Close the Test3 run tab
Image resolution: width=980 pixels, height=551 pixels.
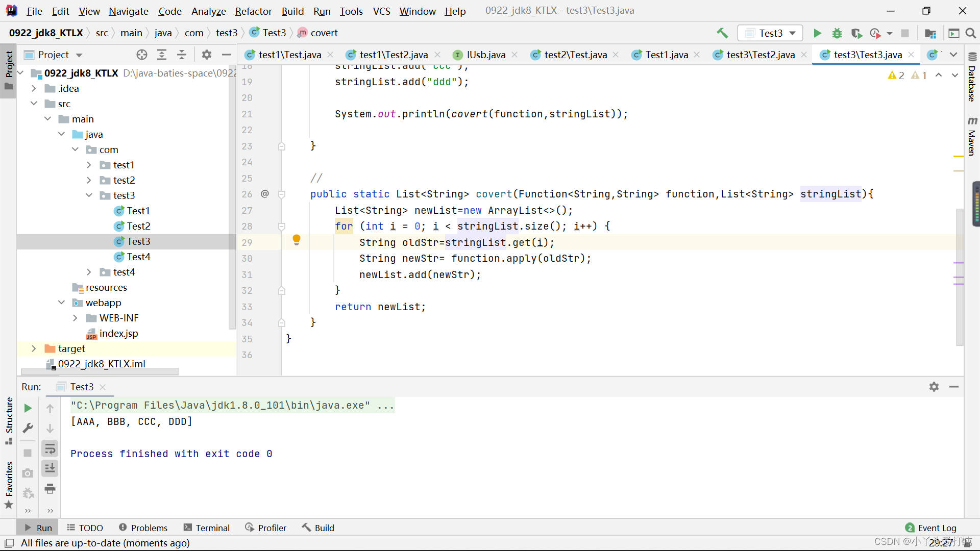pyautogui.click(x=103, y=387)
